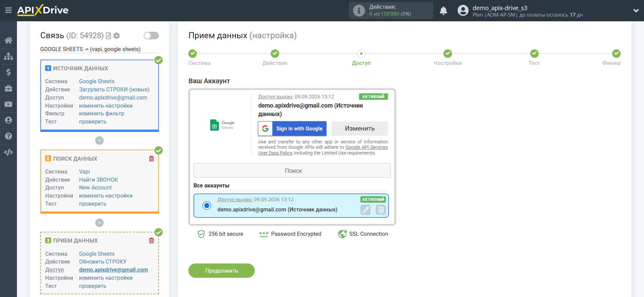Delete the ПРИЕМ ДАННЫХ block
The height and width of the screenshot is (297, 644).
pos(151,241)
